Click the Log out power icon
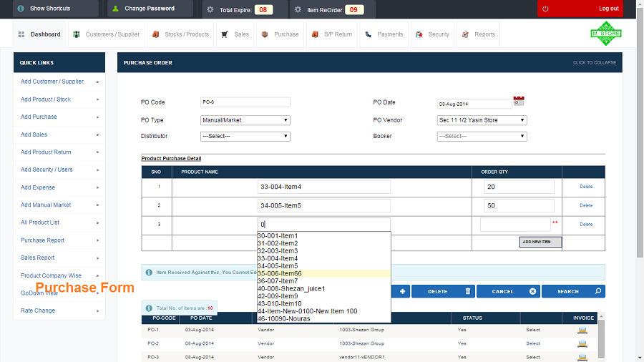 (x=545, y=9)
